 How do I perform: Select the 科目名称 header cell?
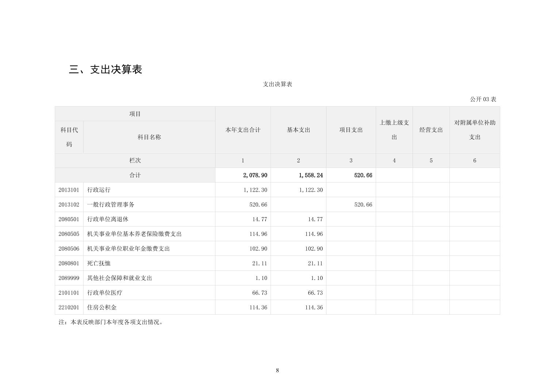click(x=149, y=137)
